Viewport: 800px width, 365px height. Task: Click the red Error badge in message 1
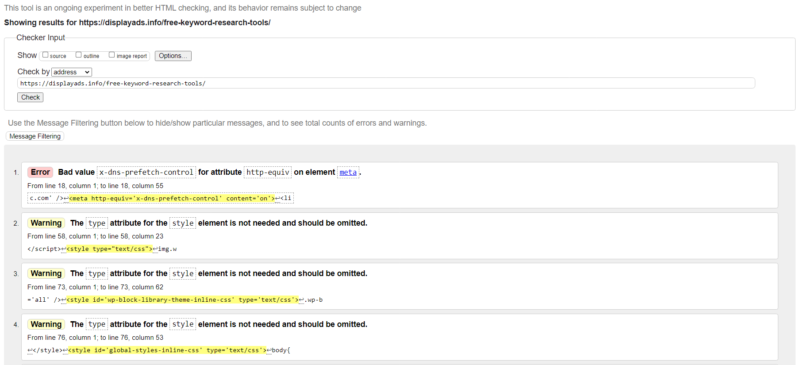coord(40,172)
